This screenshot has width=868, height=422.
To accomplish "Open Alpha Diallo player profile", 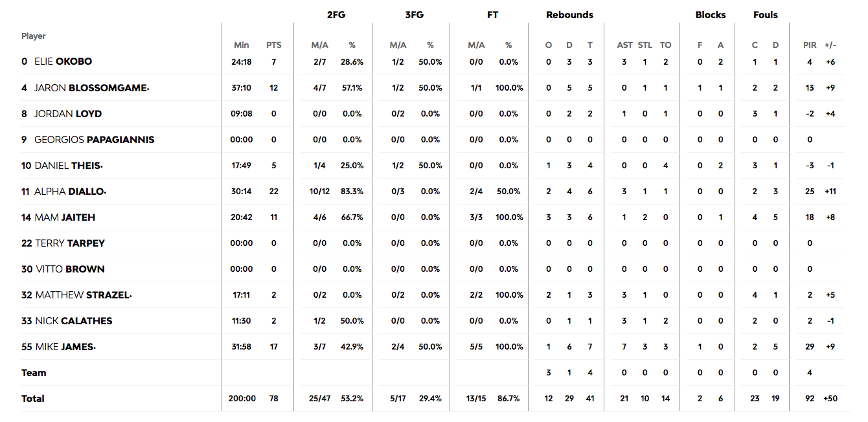I will pyautogui.click(x=70, y=192).
